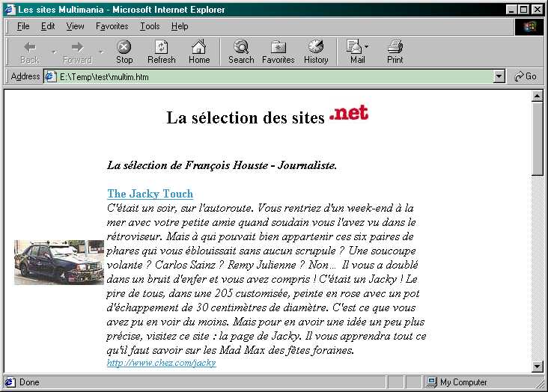Click the heading La sélection des sites
Image resolution: width=548 pixels, height=392 pixels.
[x=246, y=117]
